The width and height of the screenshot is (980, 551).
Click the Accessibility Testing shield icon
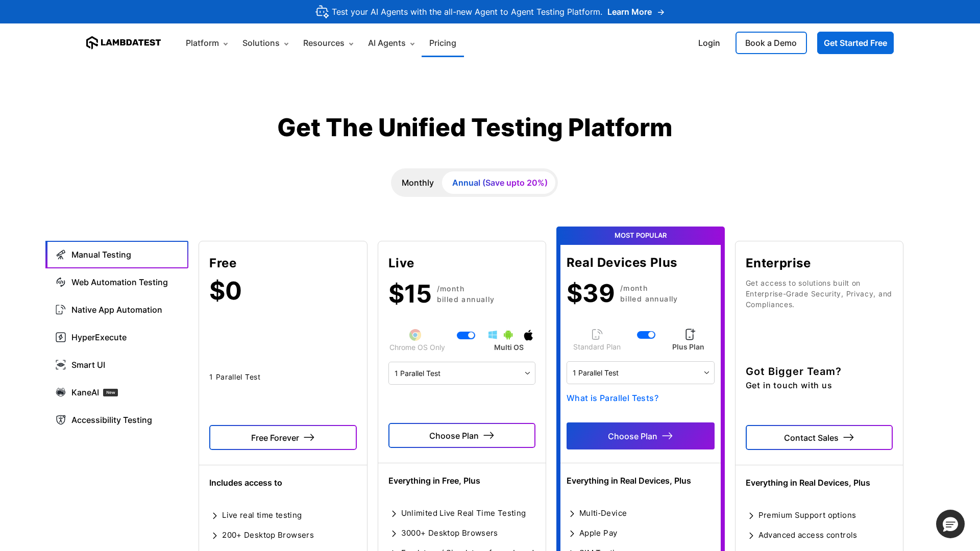pyautogui.click(x=61, y=420)
